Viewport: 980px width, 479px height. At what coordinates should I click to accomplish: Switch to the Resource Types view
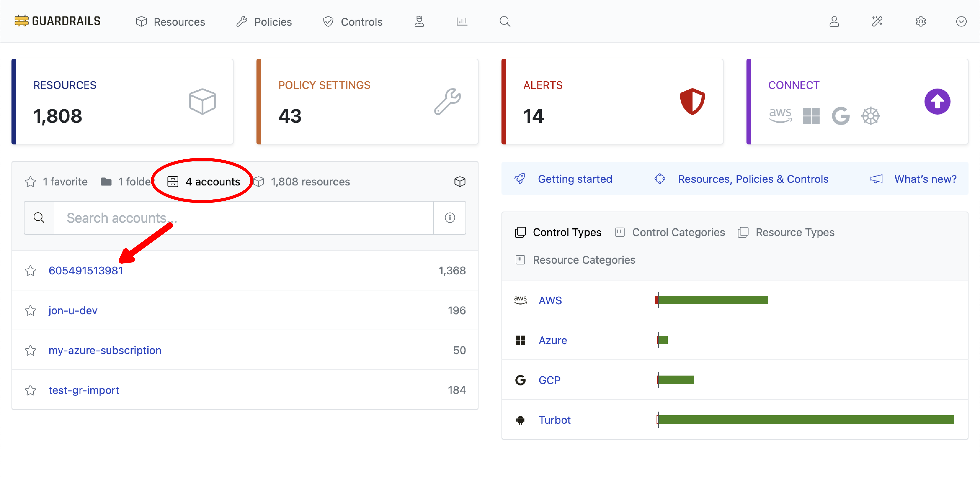pyautogui.click(x=795, y=232)
